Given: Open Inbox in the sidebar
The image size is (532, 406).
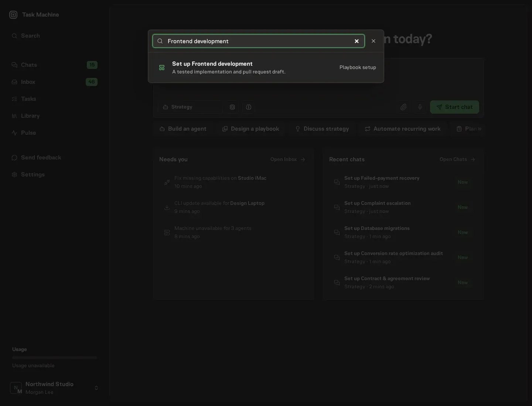Looking at the screenshot, I should 54,82.
